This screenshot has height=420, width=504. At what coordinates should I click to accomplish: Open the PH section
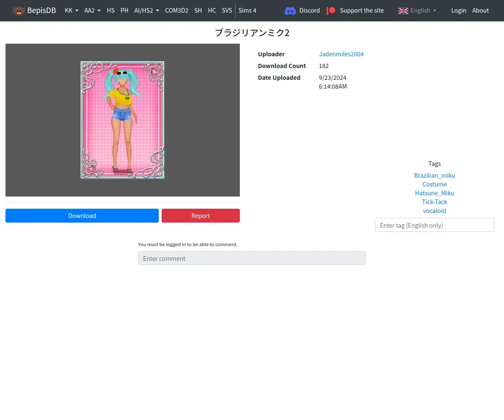click(124, 10)
